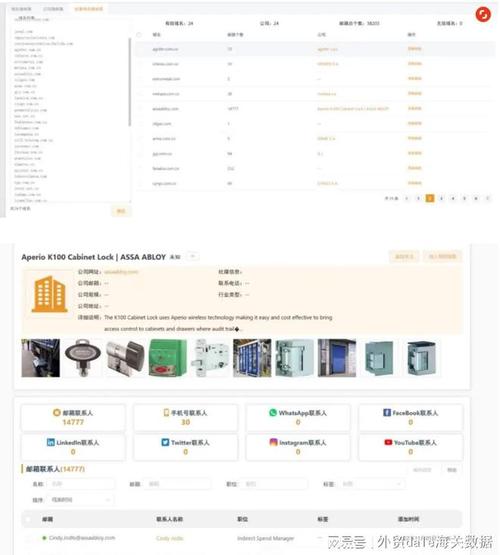Viewport: 500px width, 555px height.
Task: Click the '邮箱联系人(14777)' section heading
Action: click(x=55, y=469)
